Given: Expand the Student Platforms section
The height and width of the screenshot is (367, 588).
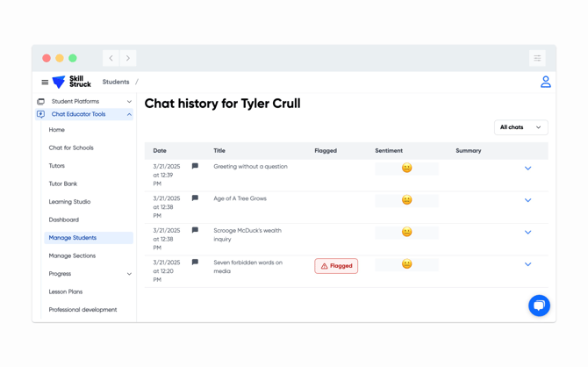Looking at the screenshot, I should 129,102.
